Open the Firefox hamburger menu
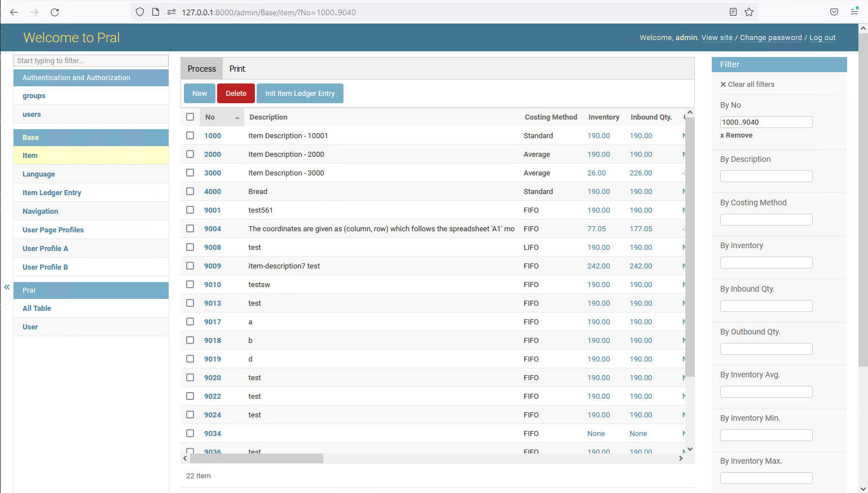 click(x=854, y=12)
